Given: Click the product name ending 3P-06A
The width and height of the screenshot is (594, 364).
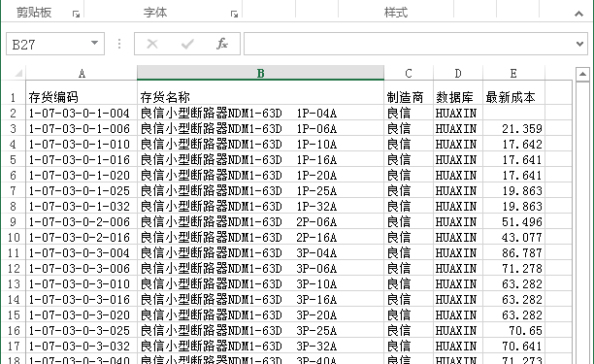Looking at the screenshot, I should click(260, 268).
